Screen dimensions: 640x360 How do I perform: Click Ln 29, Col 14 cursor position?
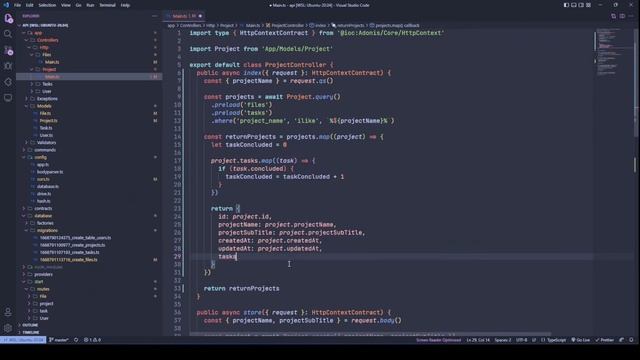(x=478, y=340)
